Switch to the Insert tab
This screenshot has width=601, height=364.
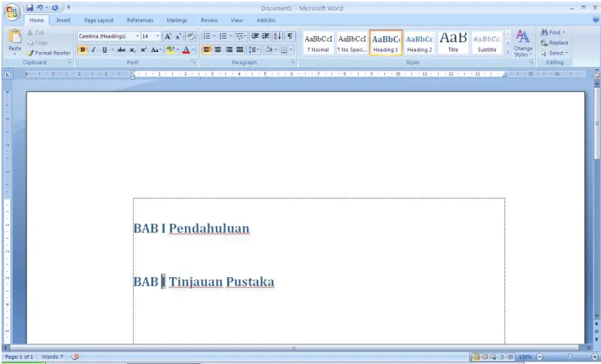coord(63,20)
